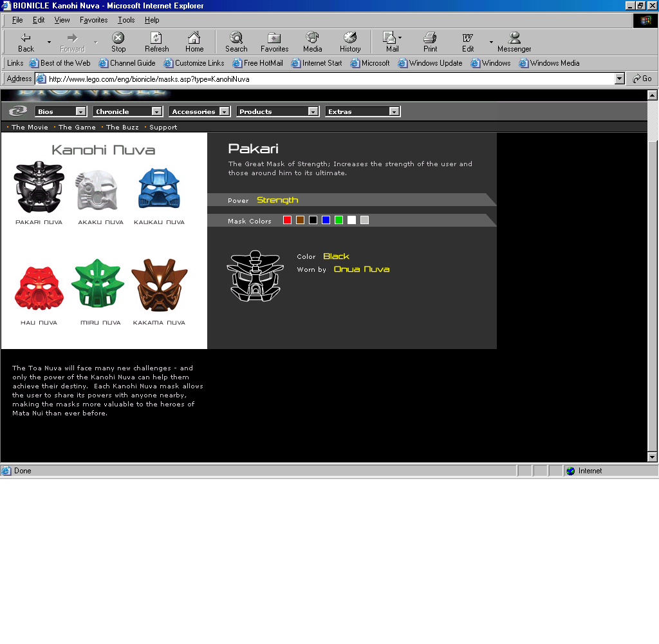The image size is (659, 644).
Task: Go to The Movie page
Action: pos(30,127)
